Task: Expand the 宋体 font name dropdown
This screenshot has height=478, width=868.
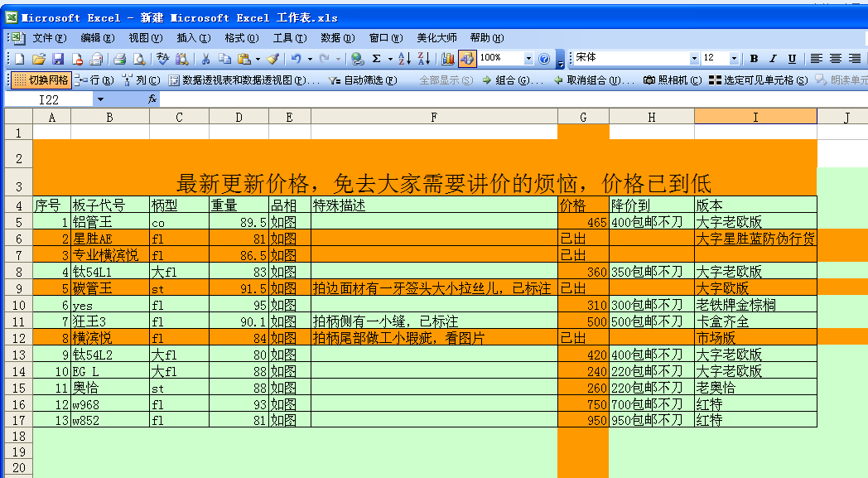Action: click(694, 59)
